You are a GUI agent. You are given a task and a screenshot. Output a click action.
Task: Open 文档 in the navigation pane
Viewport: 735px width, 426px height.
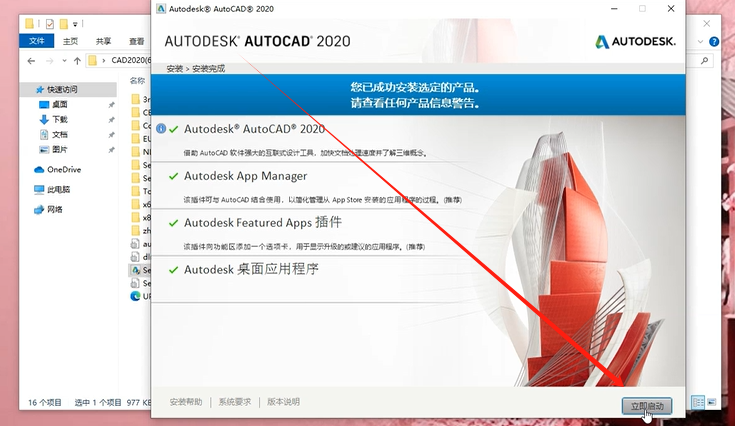click(60, 134)
